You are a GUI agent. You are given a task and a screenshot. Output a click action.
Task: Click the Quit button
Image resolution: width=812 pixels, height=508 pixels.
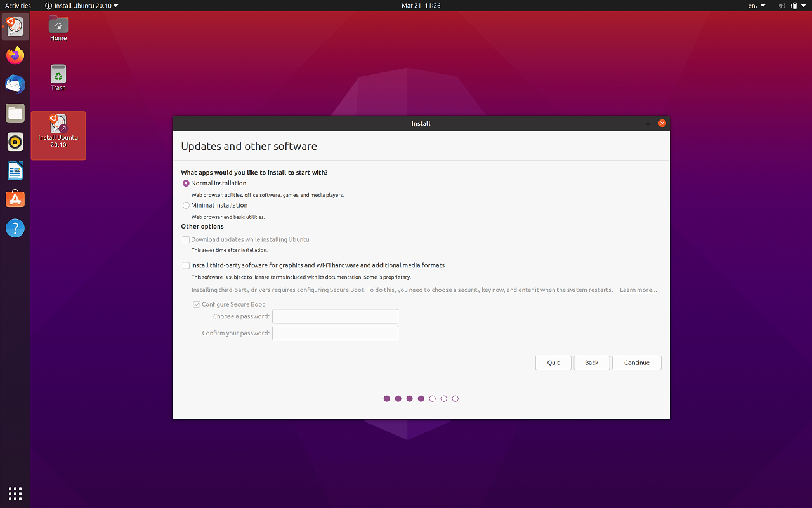553,363
